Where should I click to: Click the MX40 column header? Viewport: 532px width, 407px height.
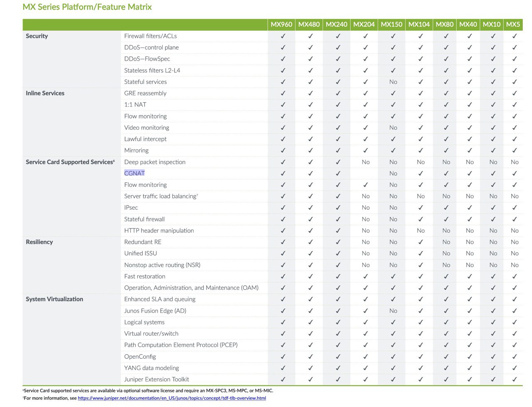468,25
